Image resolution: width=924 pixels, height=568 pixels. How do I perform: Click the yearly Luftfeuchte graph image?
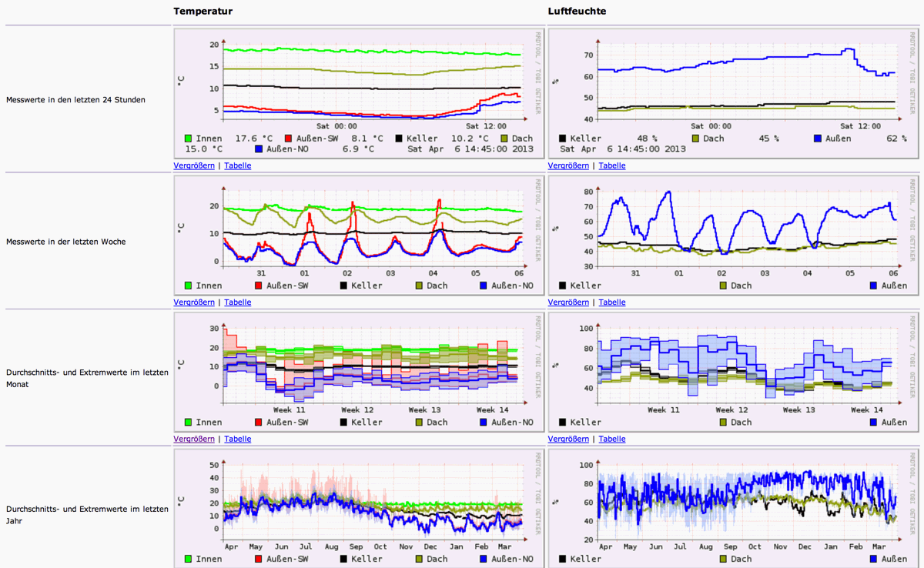pyautogui.click(x=733, y=508)
